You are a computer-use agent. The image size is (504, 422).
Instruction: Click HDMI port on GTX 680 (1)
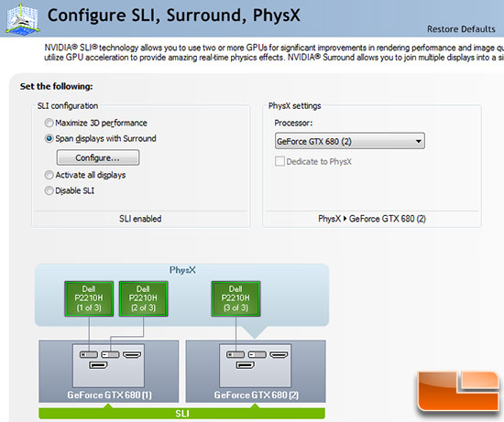(132, 354)
